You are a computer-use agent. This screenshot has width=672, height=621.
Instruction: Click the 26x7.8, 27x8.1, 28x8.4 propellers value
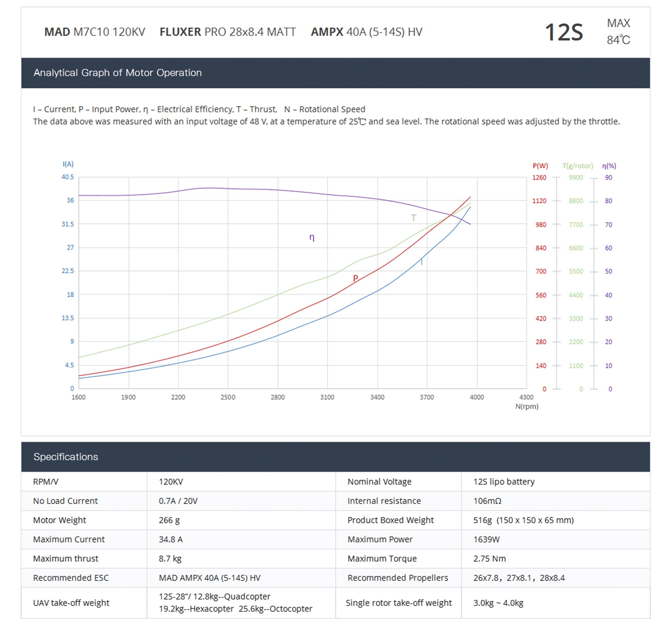[x=519, y=578]
